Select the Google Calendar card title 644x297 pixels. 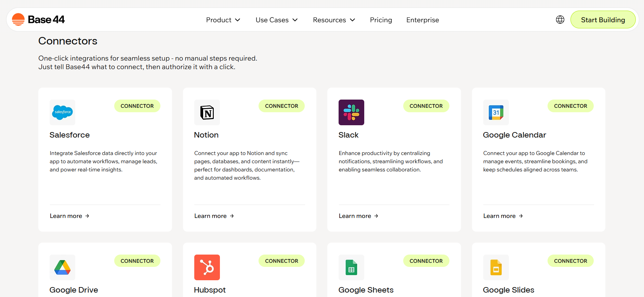514,135
